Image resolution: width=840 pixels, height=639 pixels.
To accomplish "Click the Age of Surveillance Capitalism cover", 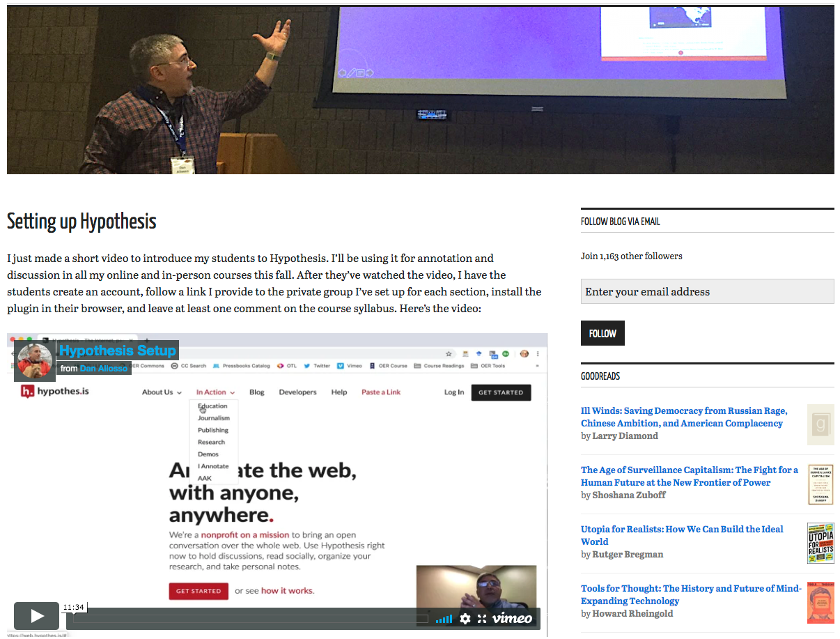I will click(820, 484).
